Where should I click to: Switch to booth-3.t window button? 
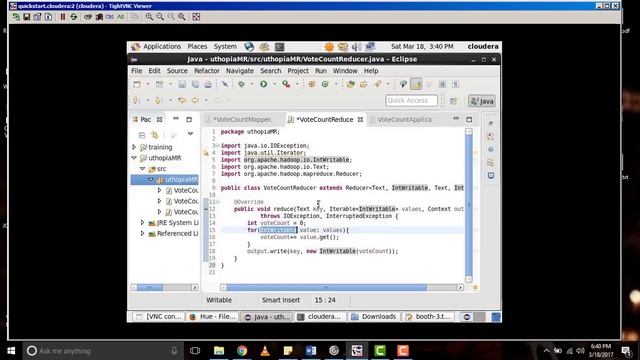point(429,317)
